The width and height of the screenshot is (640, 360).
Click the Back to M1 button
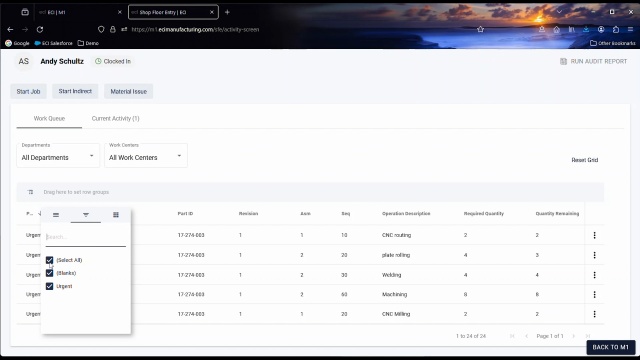point(611,347)
